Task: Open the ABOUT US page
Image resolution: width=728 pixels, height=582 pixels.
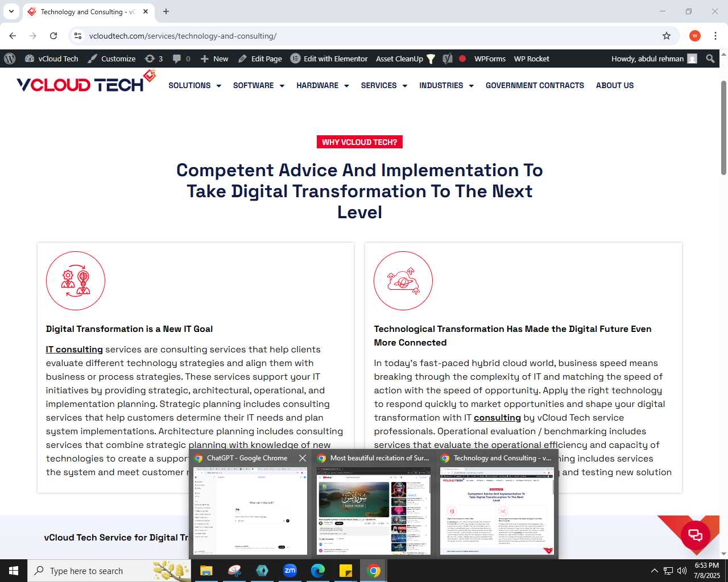Action: click(x=615, y=85)
